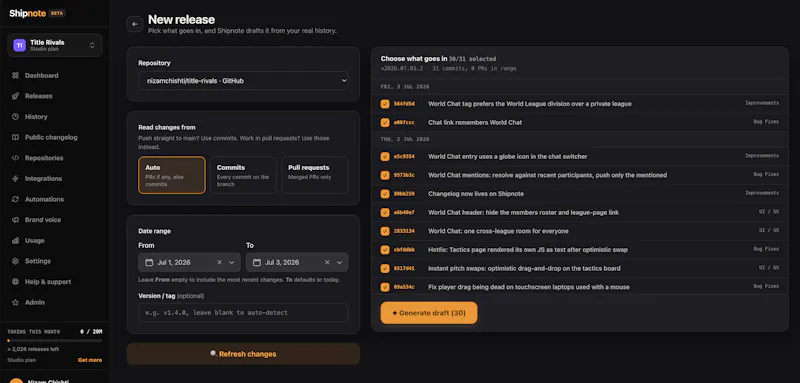The height and width of the screenshot is (383, 800).
Task: Click the Shipnote logo
Action: pos(28,13)
